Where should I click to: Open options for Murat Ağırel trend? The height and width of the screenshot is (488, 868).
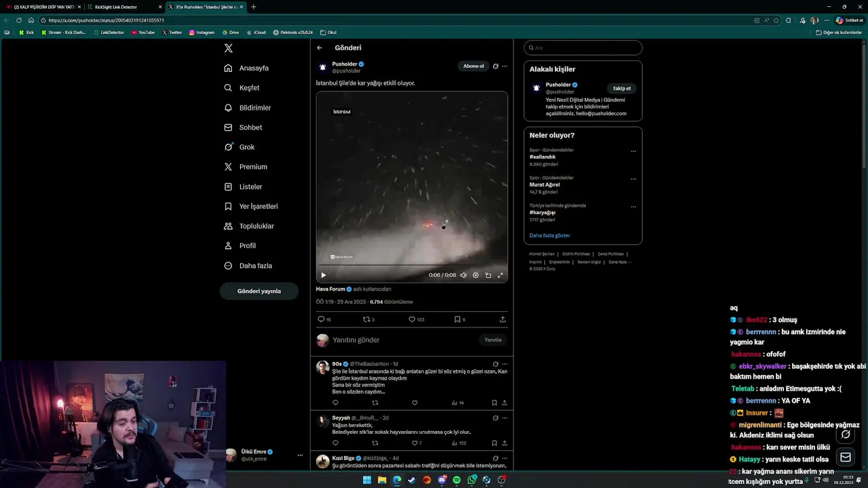tap(633, 179)
